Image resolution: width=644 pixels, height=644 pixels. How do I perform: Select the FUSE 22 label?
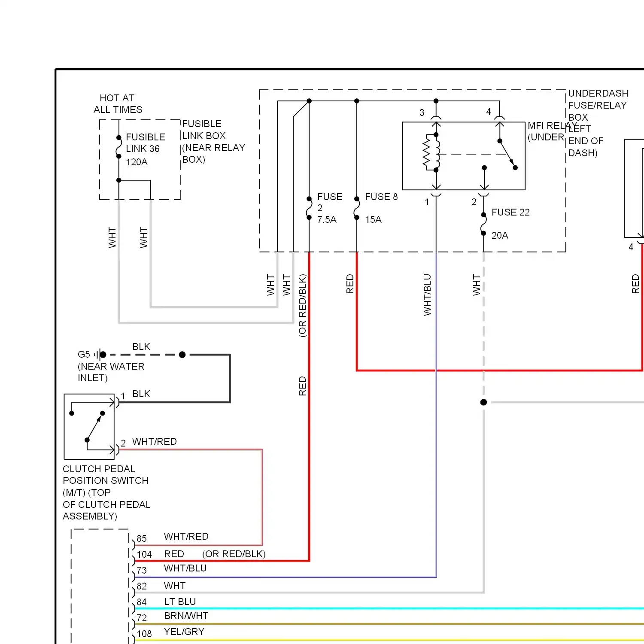pyautogui.click(x=510, y=212)
